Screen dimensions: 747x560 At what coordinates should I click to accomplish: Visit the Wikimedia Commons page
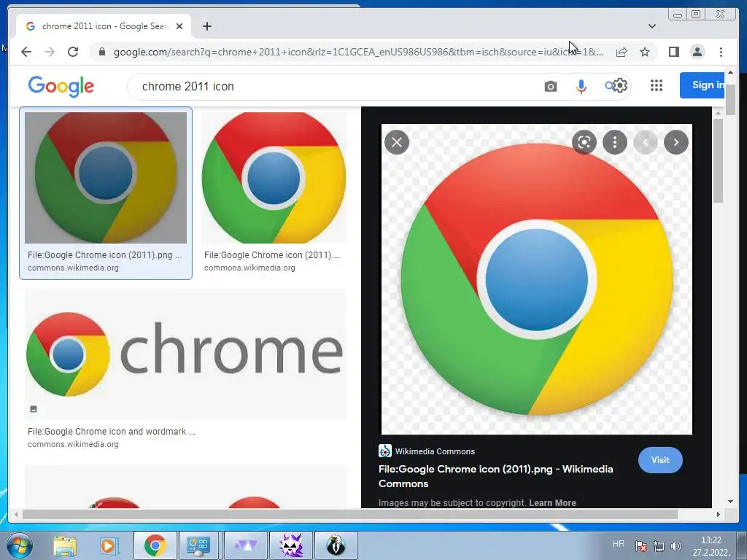pyautogui.click(x=660, y=460)
